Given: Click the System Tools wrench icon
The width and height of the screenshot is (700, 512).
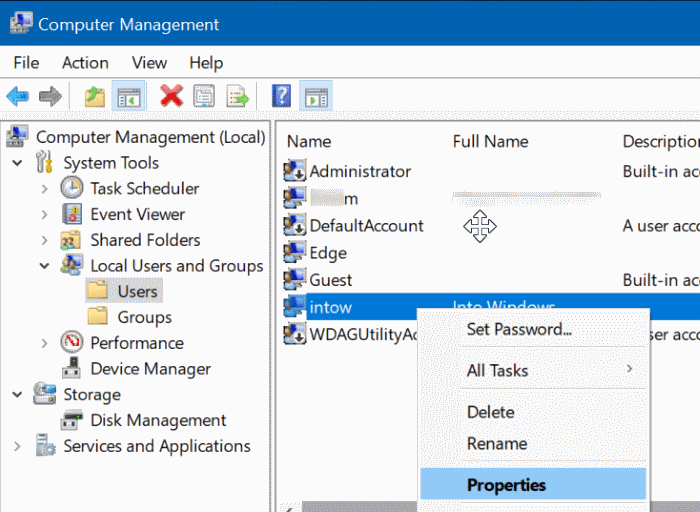Looking at the screenshot, I should (44, 162).
